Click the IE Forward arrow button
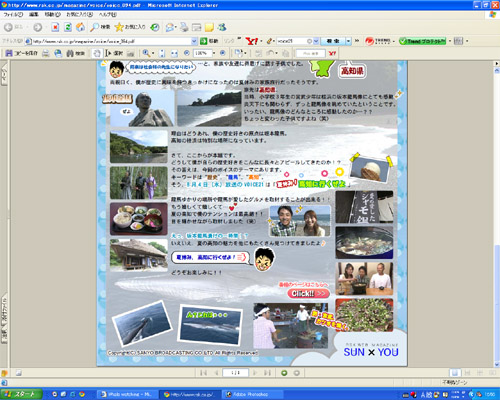The image size is (500, 400). coord(37,27)
